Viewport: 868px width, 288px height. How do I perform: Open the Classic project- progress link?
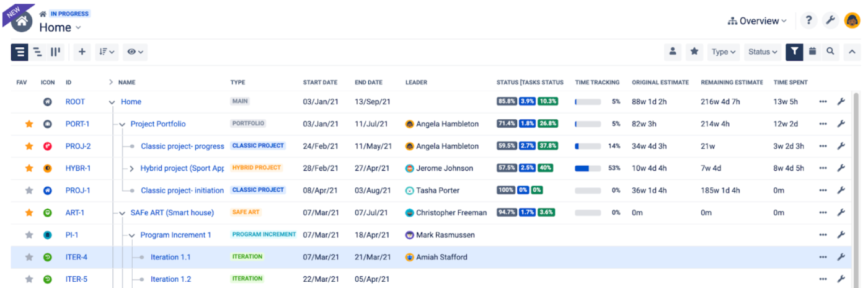[182, 146]
